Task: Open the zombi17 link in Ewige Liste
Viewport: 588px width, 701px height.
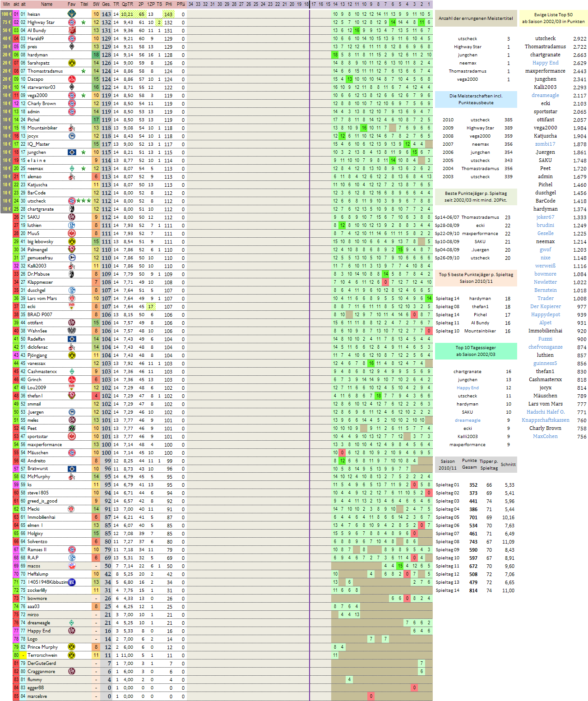Action: click(x=545, y=144)
